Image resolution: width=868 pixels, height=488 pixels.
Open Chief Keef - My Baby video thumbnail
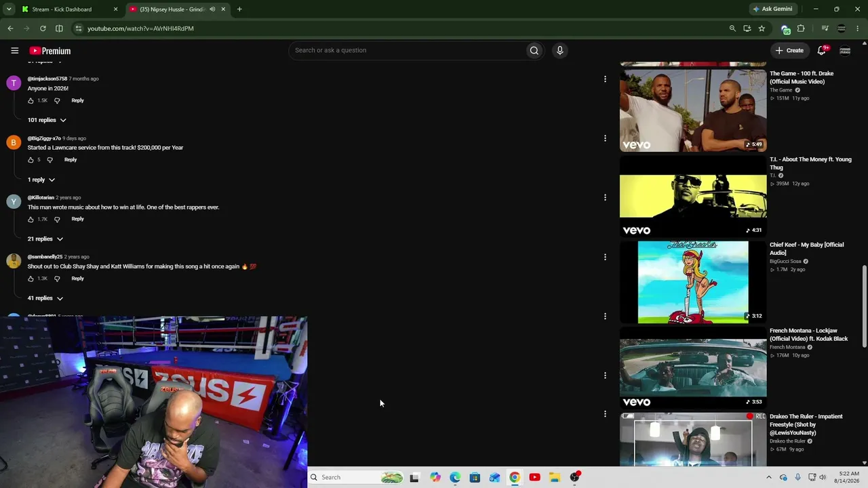coord(693,282)
